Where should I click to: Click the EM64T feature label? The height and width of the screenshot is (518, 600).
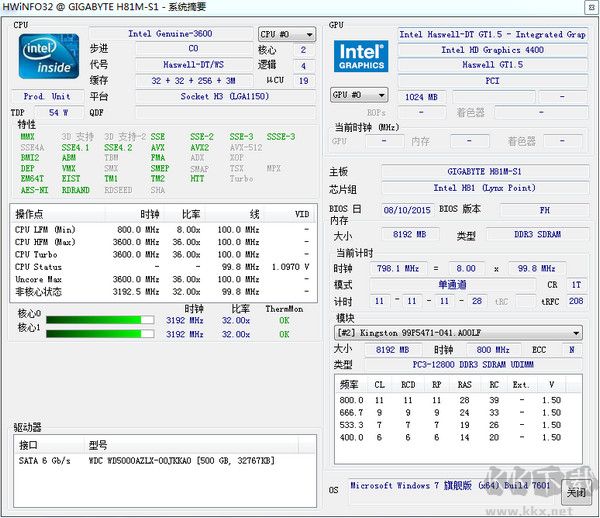pos(32,179)
